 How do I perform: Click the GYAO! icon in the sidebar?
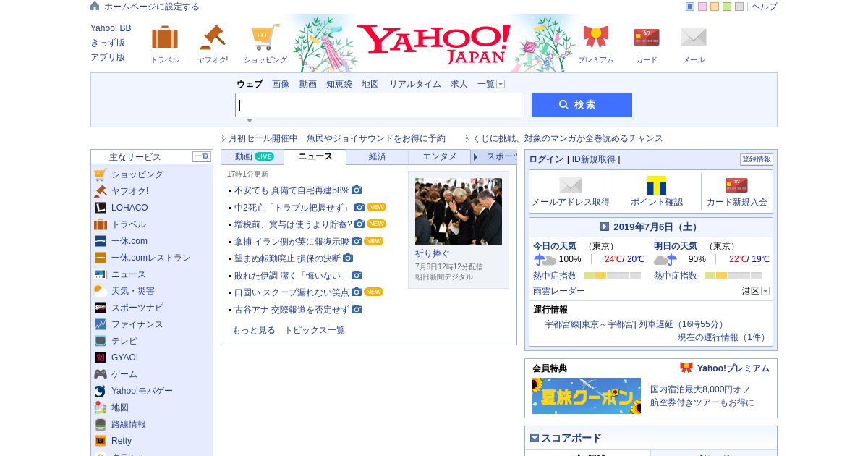[101, 358]
